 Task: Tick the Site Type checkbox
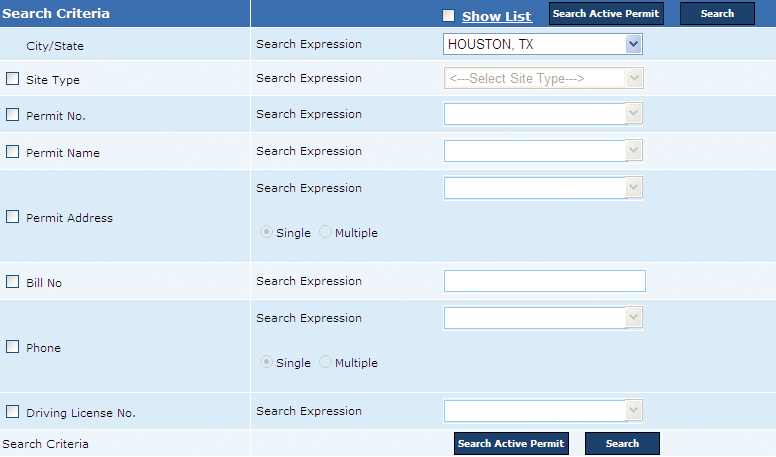[x=13, y=79]
